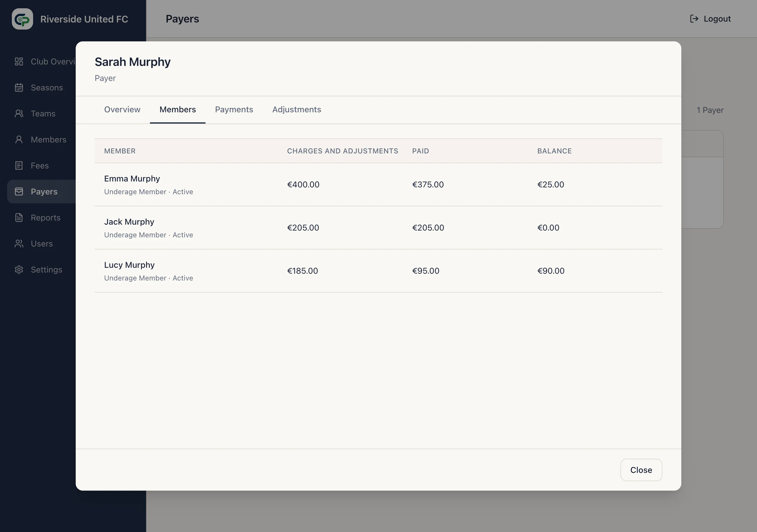Click the Riverside United FC logo icon
Image resolution: width=757 pixels, height=532 pixels.
(x=22, y=19)
